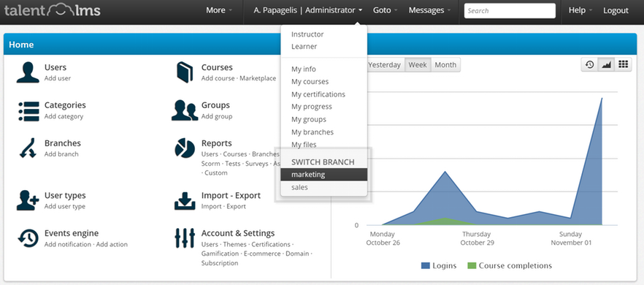Viewport: 644px width, 285px height.
Task: Click the Add notification link
Action: [x=68, y=244]
